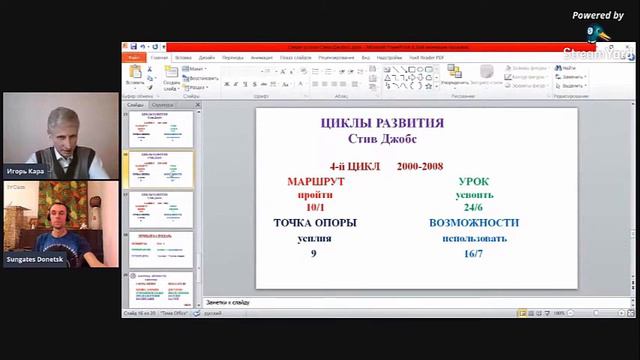The height and width of the screenshot is (360, 640).
Task: Click the New Slide icon
Action: [171, 72]
